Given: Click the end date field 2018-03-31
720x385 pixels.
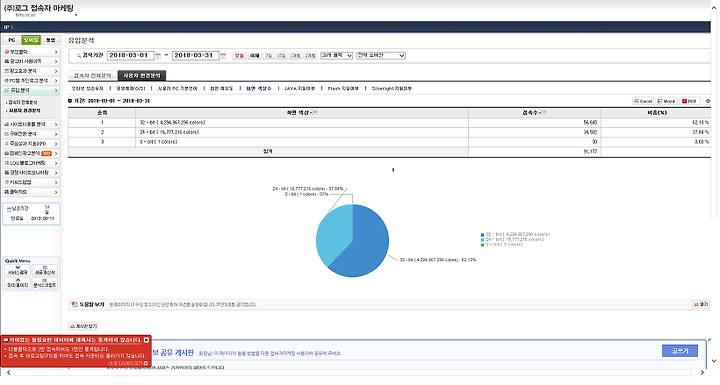Looking at the screenshot, I should [x=195, y=56].
